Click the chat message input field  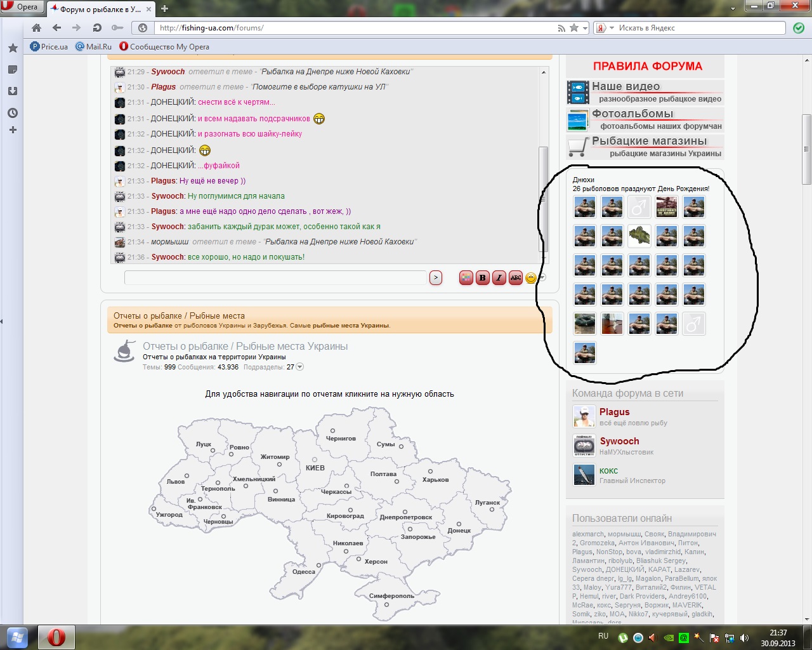click(x=275, y=277)
